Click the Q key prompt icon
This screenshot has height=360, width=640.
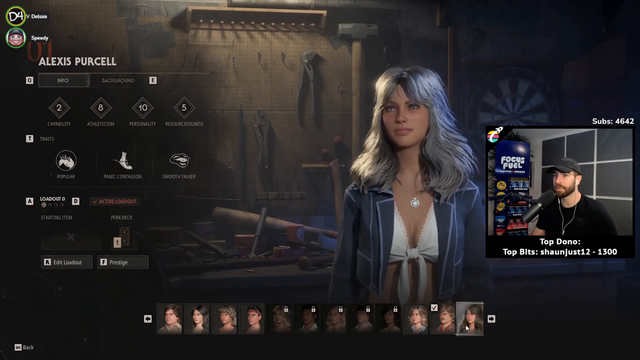click(29, 80)
